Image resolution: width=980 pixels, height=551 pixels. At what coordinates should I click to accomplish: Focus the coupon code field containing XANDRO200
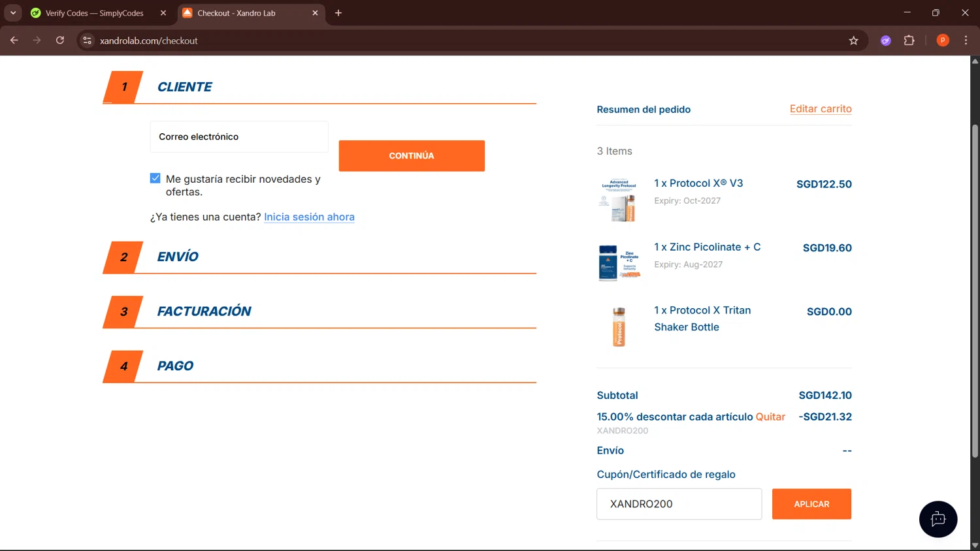[679, 504]
